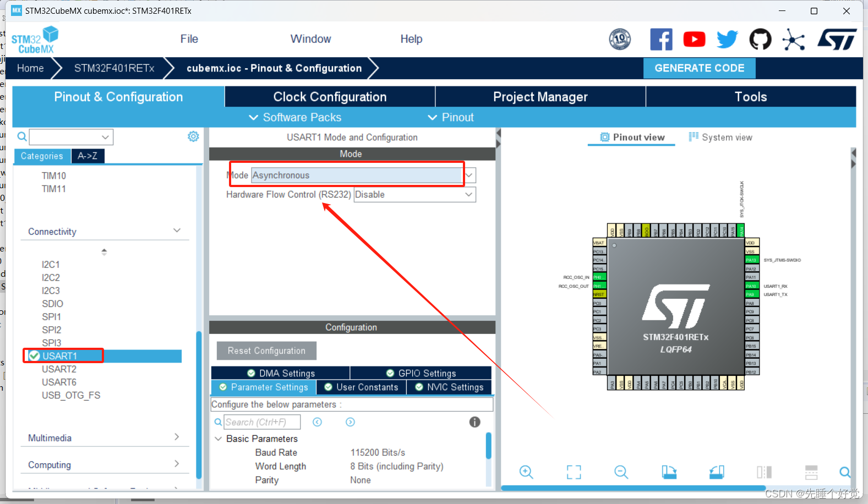868x504 pixels.
Task: Switch to Clock Configuration tab
Action: [330, 97]
